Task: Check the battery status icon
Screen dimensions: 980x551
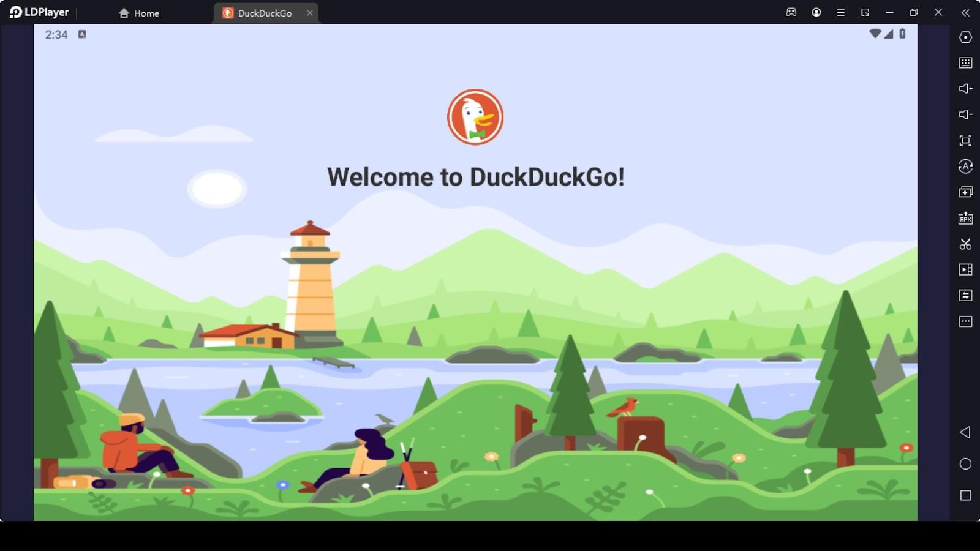Action: [902, 34]
